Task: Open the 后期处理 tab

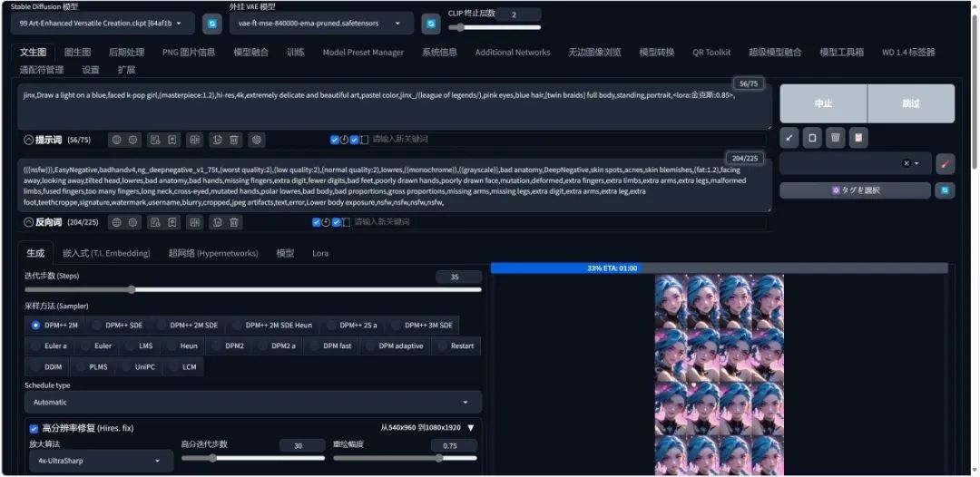Action: click(x=126, y=53)
